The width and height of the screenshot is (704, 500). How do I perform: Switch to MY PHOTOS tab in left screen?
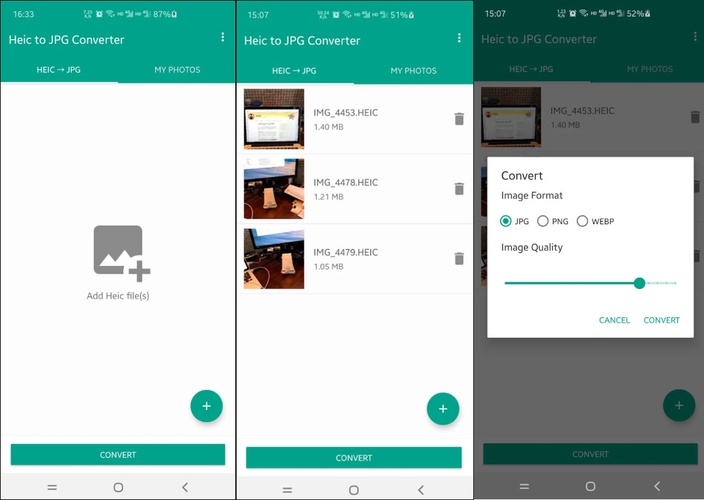(177, 70)
